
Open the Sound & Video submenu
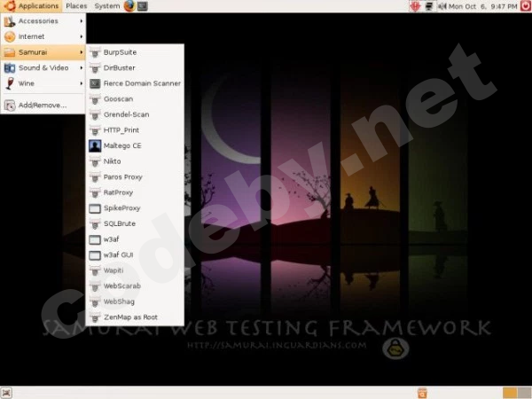coord(43,68)
